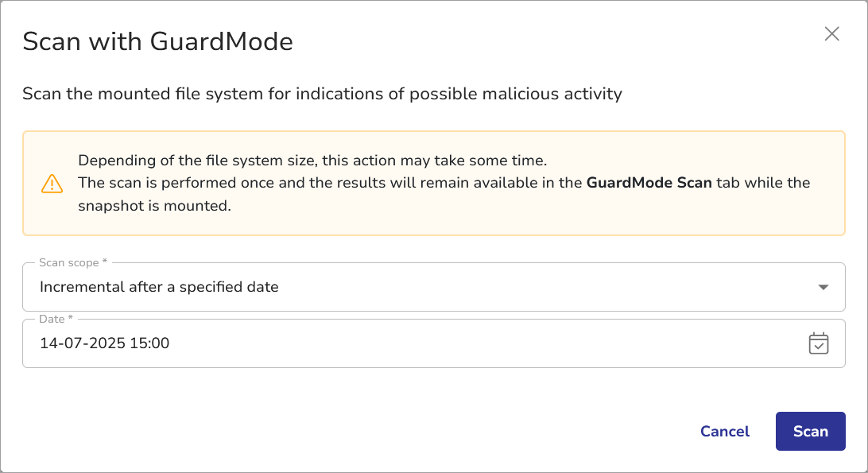Expand the Scan scope dropdown arrow
The image size is (868, 473).
coord(823,287)
